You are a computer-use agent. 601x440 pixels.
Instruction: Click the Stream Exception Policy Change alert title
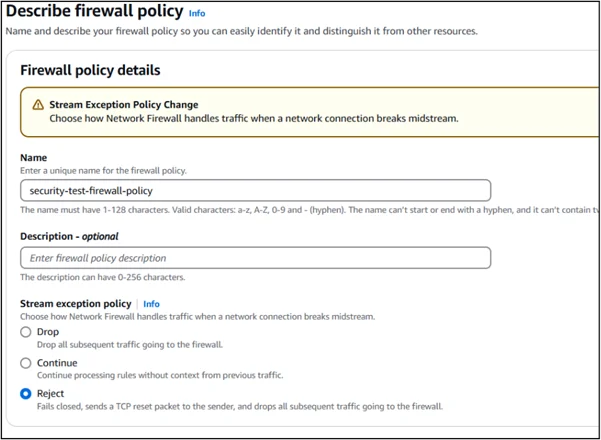[x=124, y=105]
